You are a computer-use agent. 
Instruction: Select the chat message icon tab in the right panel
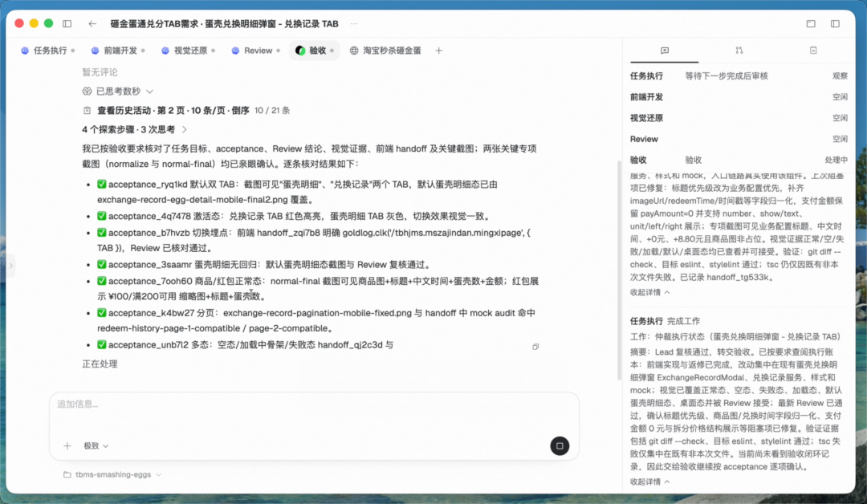pyautogui.click(x=665, y=51)
